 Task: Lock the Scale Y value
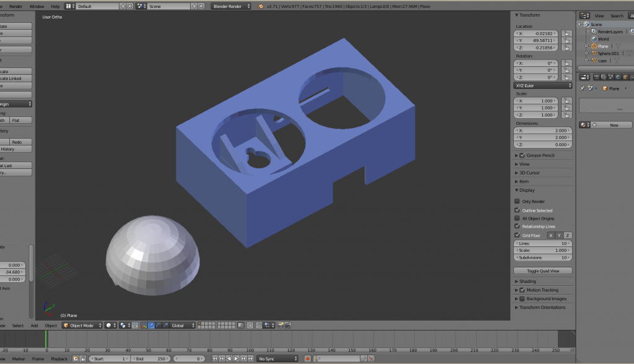567,108
